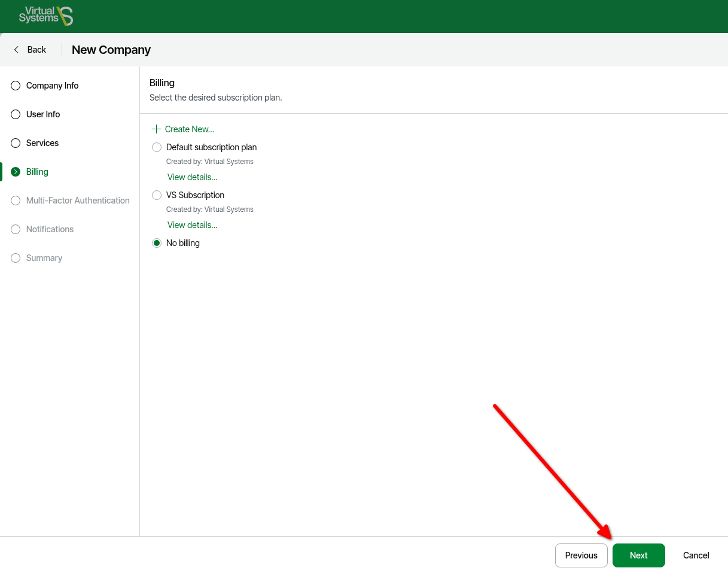The width and height of the screenshot is (728, 574).
Task: Expand View details for Default subscription plan
Action: click(192, 177)
